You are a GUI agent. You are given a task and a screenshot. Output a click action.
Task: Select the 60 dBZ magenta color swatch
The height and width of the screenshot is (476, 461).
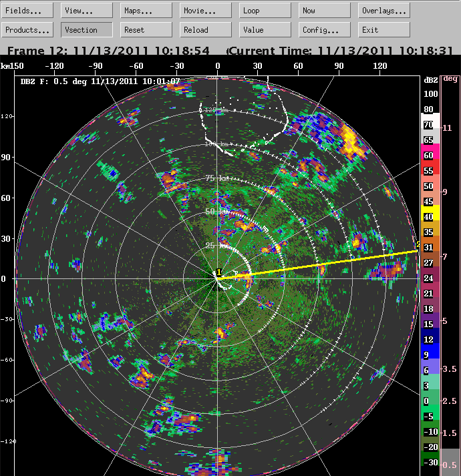coord(430,152)
